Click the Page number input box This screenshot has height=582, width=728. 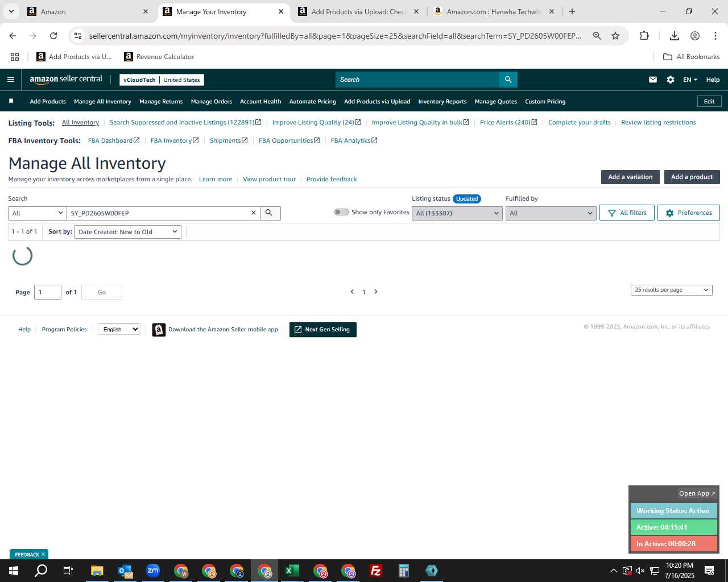[x=48, y=292]
